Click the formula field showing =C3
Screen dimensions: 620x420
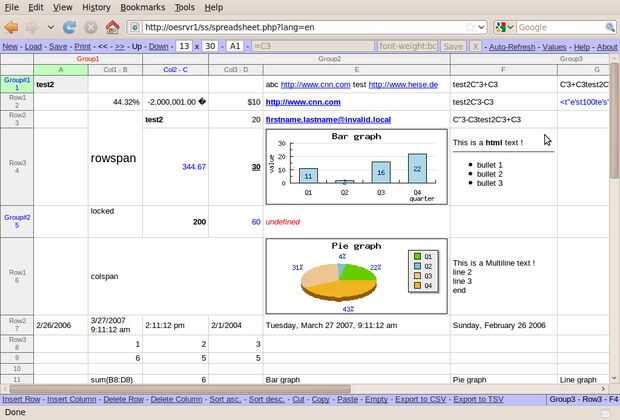[x=312, y=46]
